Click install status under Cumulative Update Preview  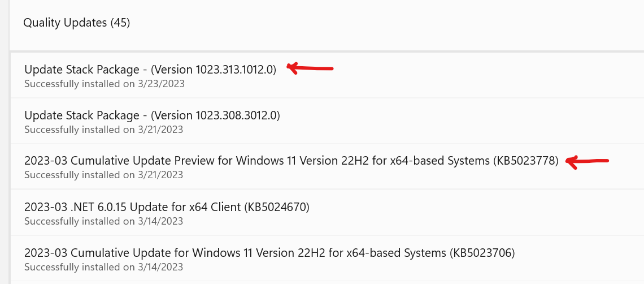pos(103,175)
